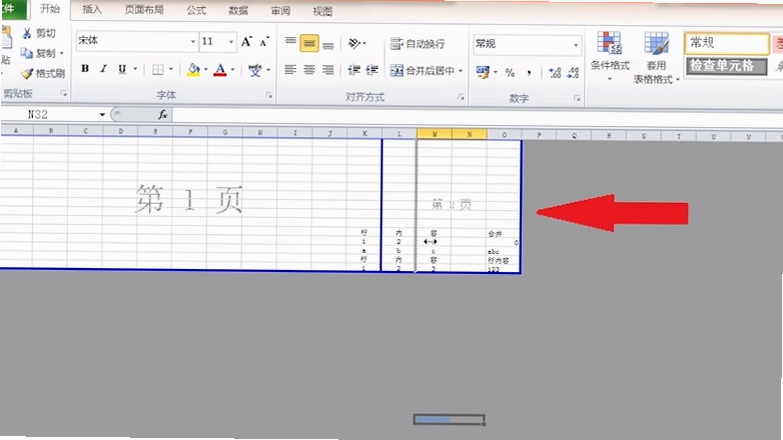The image size is (783, 440).
Task: Open the fill color dropdown arrow
Action: 205,70
